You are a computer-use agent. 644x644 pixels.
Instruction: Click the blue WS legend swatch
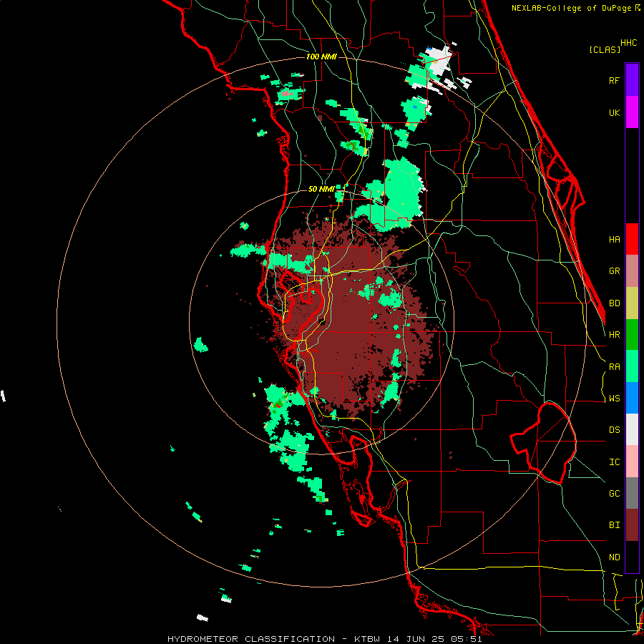pos(632,398)
